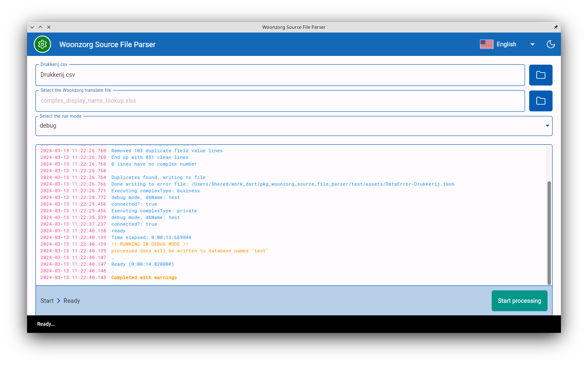Click the English language label
The height and width of the screenshot is (365, 588).
(506, 44)
